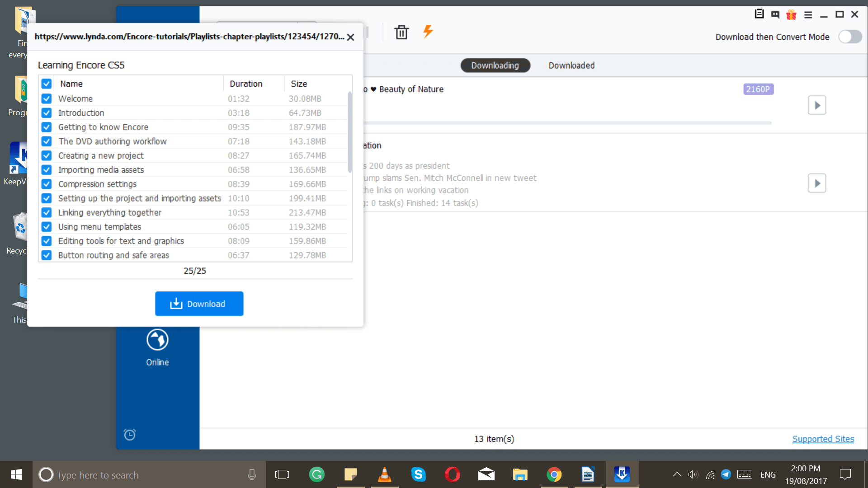Open VLC media player from taskbar
The width and height of the screenshot is (868, 488).
[x=385, y=474]
